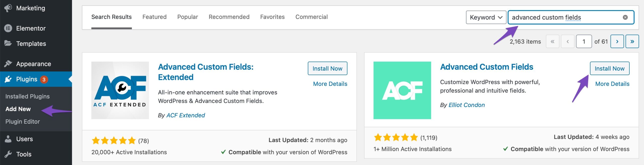This screenshot has width=644, height=165.
Task: Open the Advanced Custom Fields title link
Action: [487, 67]
